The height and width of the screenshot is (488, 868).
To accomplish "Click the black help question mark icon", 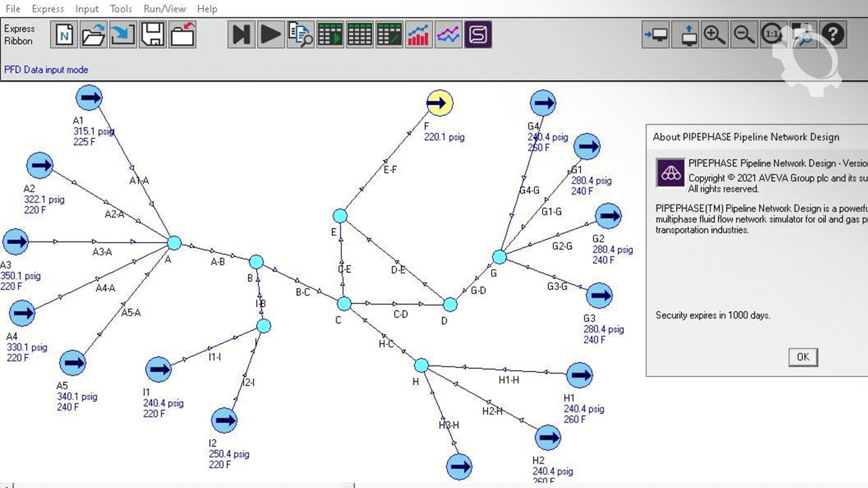I will (x=833, y=35).
